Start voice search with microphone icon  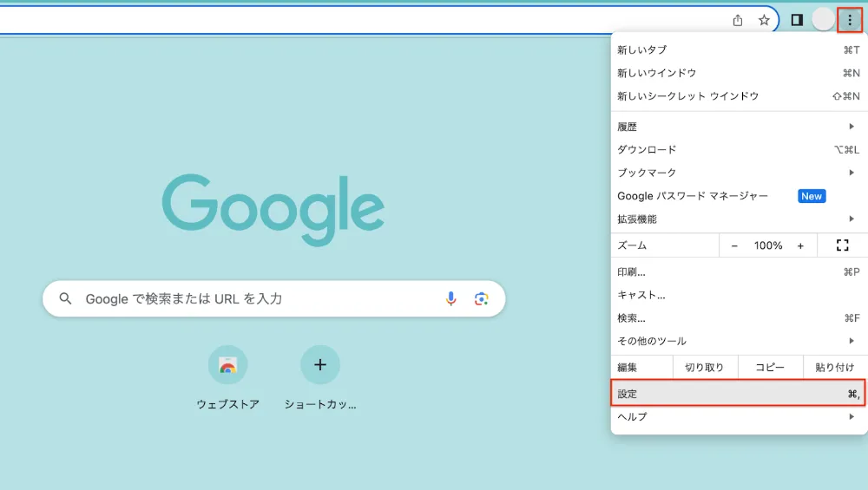pos(451,298)
